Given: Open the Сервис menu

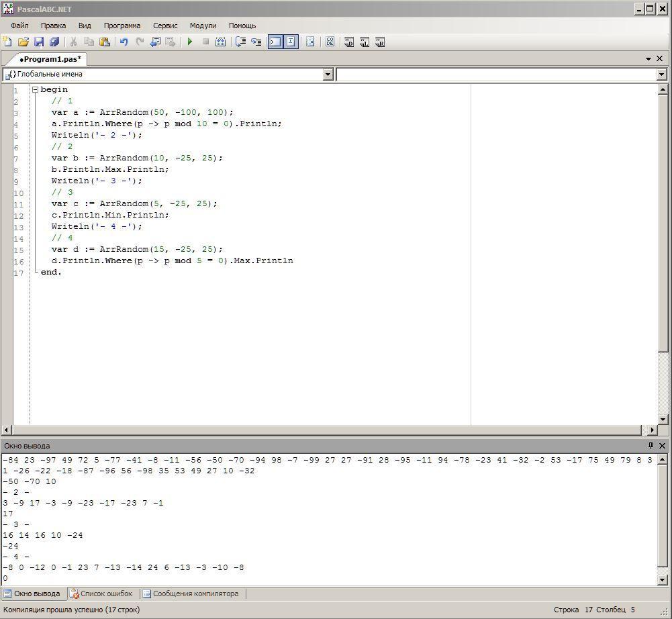Looking at the screenshot, I should click(165, 26).
